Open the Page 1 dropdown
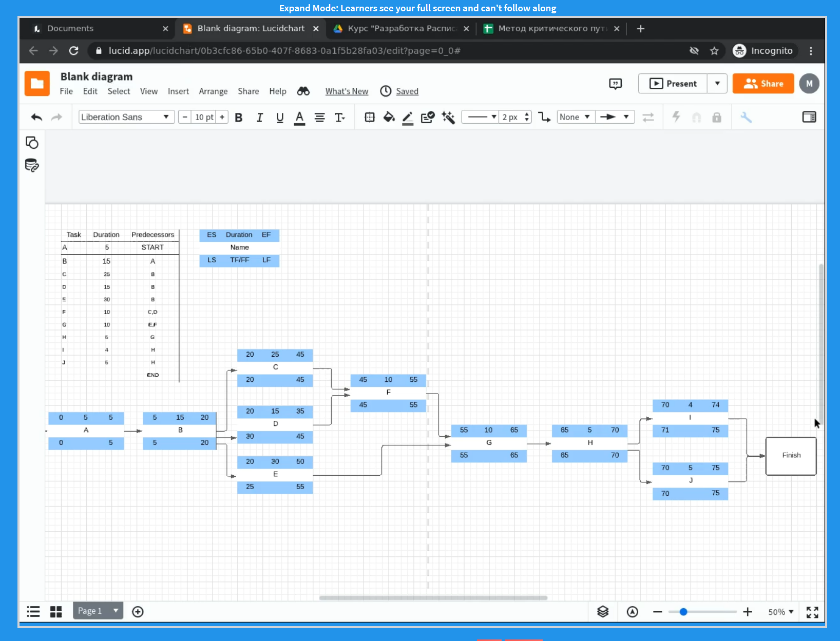 (98, 611)
